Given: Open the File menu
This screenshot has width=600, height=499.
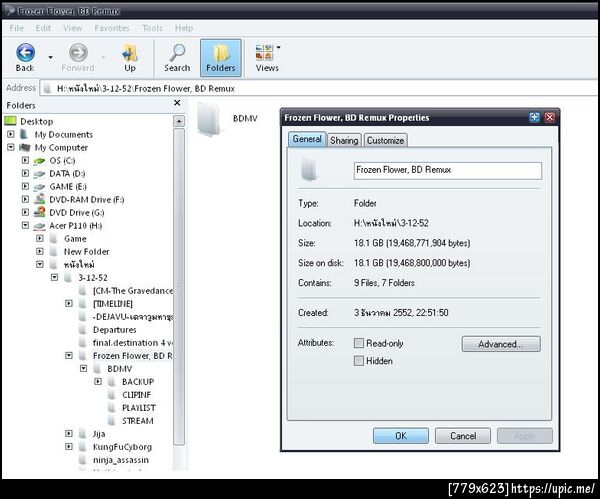Looking at the screenshot, I should pyautogui.click(x=16, y=28).
